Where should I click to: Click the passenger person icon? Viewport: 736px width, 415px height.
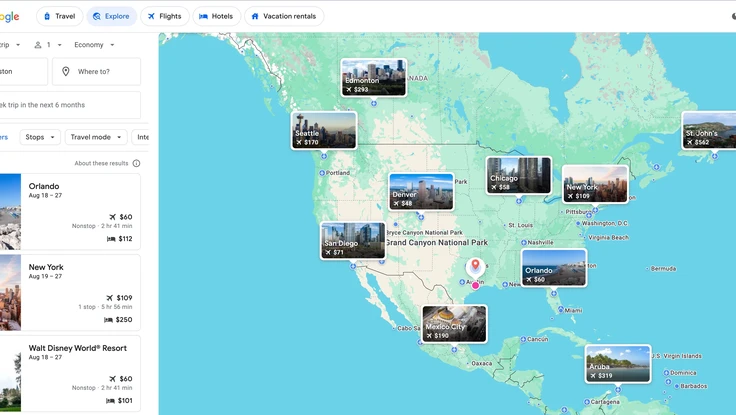click(x=38, y=45)
